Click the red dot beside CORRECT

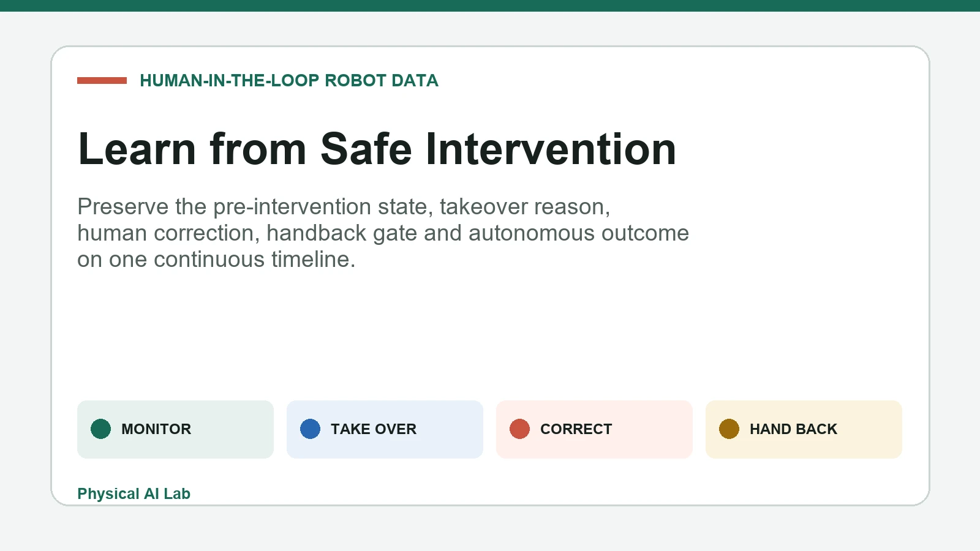click(x=519, y=429)
